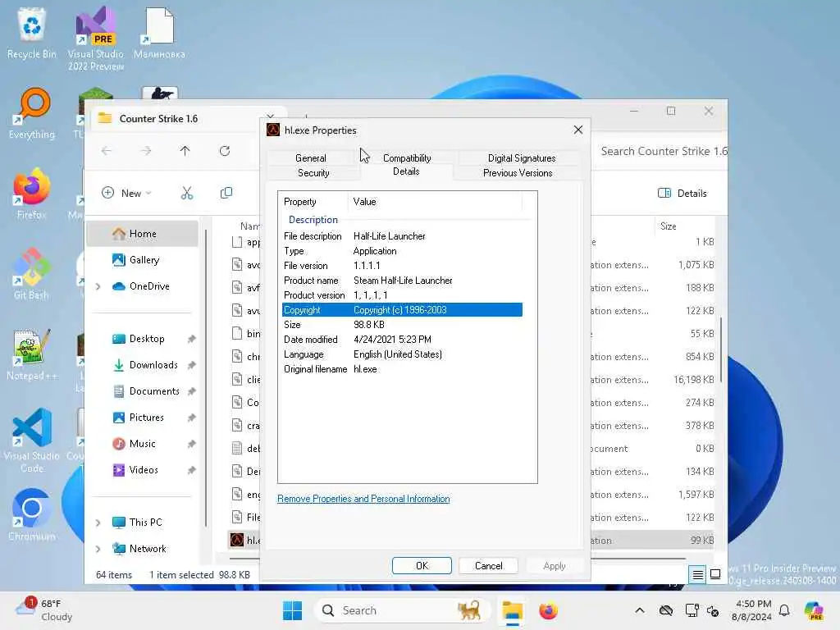Image resolution: width=840 pixels, height=630 pixels.
Task: Switch Explorer to large thumbnails view
Action: pos(715,575)
